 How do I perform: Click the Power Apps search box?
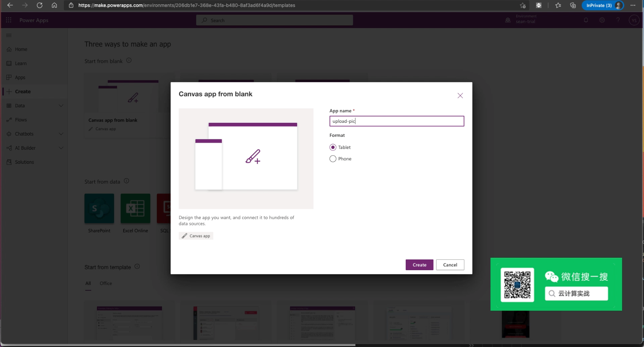point(274,20)
